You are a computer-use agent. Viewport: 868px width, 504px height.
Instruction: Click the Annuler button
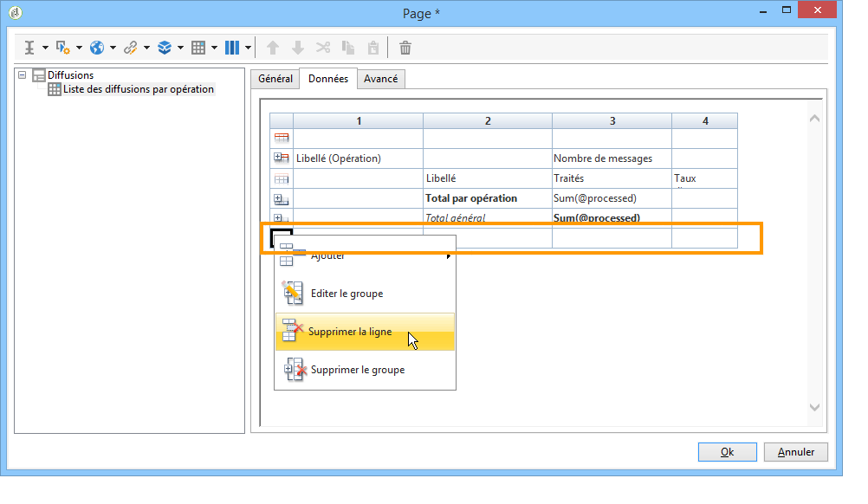point(796,452)
